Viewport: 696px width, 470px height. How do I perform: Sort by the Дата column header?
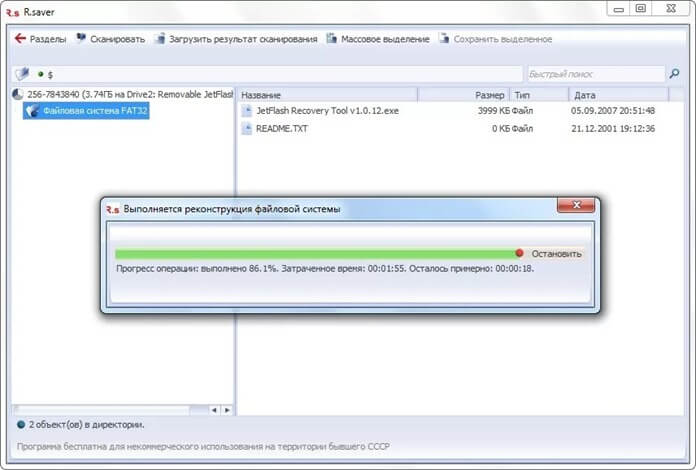click(x=619, y=95)
